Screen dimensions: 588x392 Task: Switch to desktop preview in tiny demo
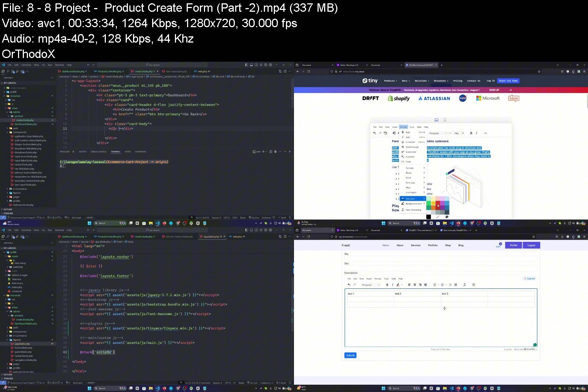click(437, 120)
